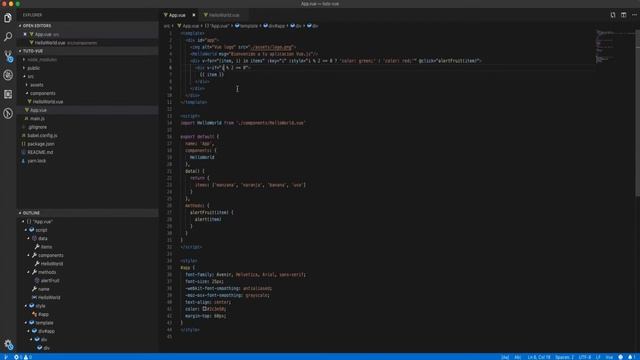Jump to items in the outline
Screen dimensions: 640x360
click(x=46, y=247)
